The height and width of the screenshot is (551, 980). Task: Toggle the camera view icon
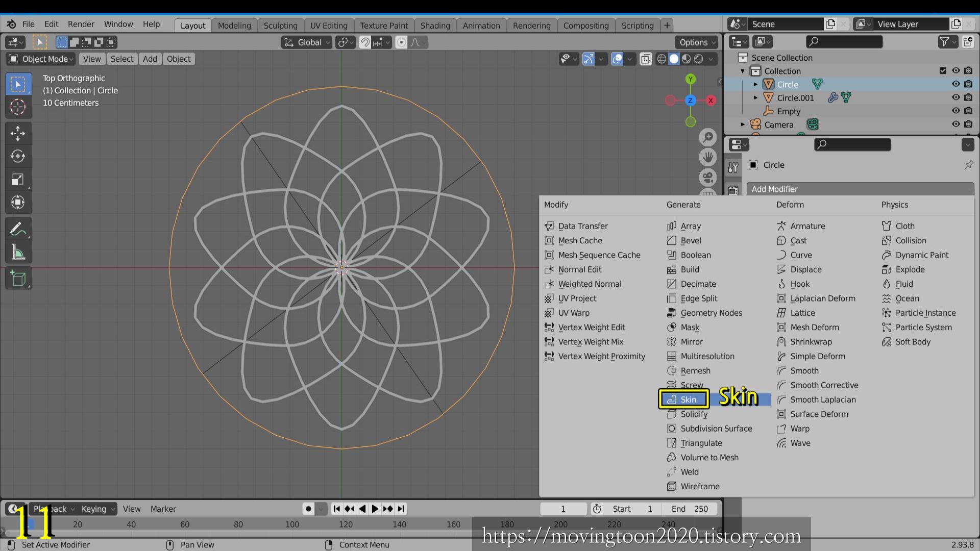(708, 178)
